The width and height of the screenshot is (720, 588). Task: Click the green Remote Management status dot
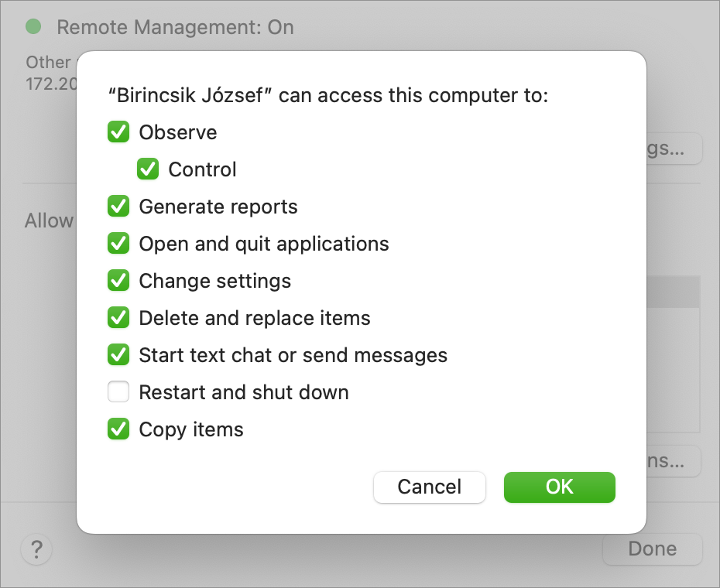click(33, 26)
